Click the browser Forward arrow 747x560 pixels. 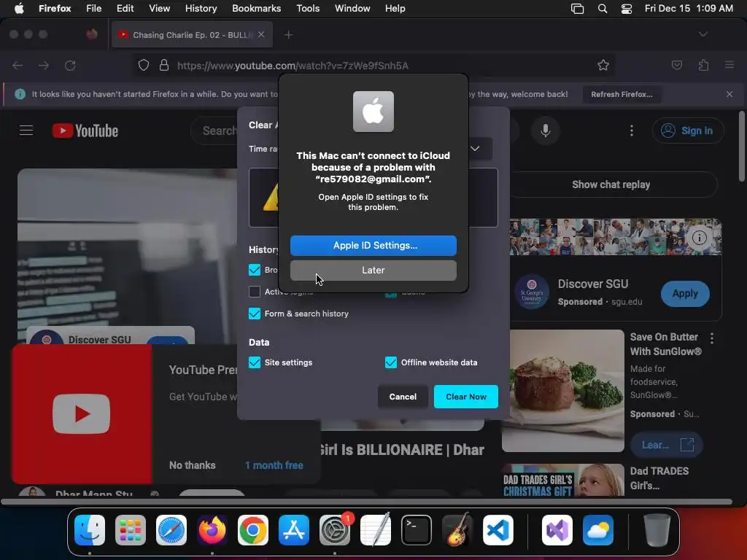click(x=44, y=65)
